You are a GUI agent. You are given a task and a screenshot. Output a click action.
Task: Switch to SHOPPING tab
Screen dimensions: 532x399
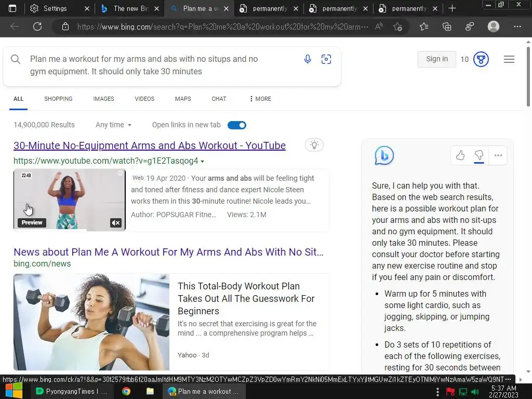(58, 99)
